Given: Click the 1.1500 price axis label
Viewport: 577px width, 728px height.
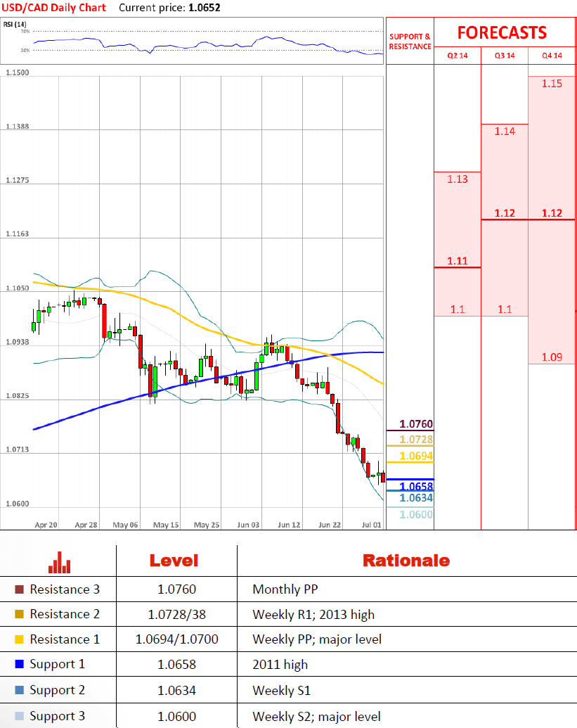Looking at the screenshot, I should pyautogui.click(x=17, y=72).
